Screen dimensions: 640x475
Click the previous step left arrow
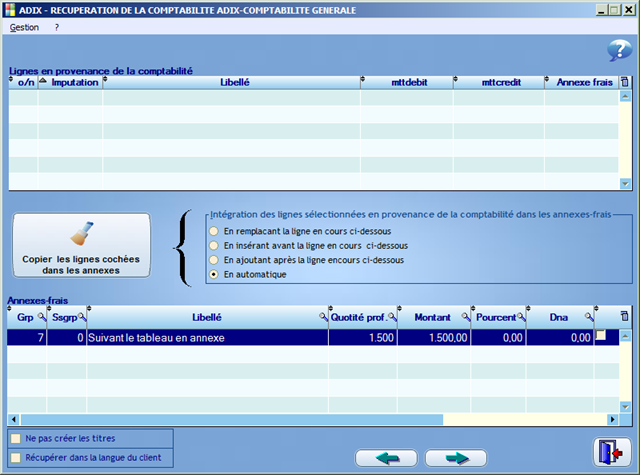point(387,458)
